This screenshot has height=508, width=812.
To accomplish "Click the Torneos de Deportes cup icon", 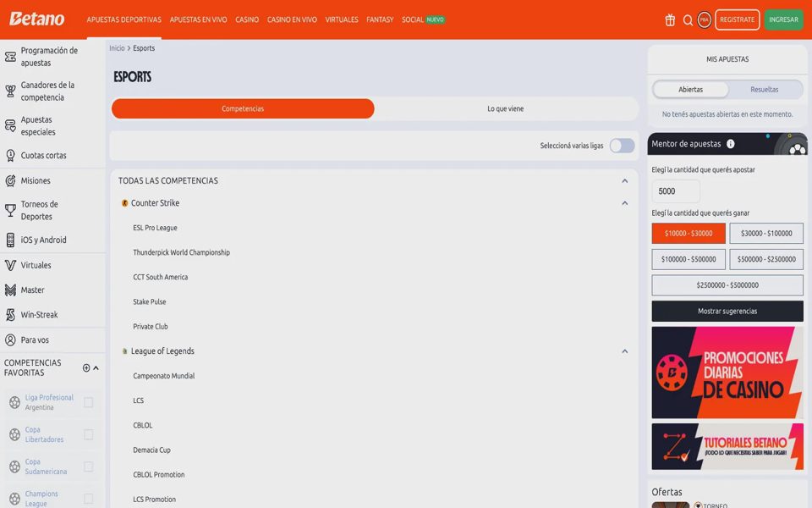I will [x=10, y=210].
